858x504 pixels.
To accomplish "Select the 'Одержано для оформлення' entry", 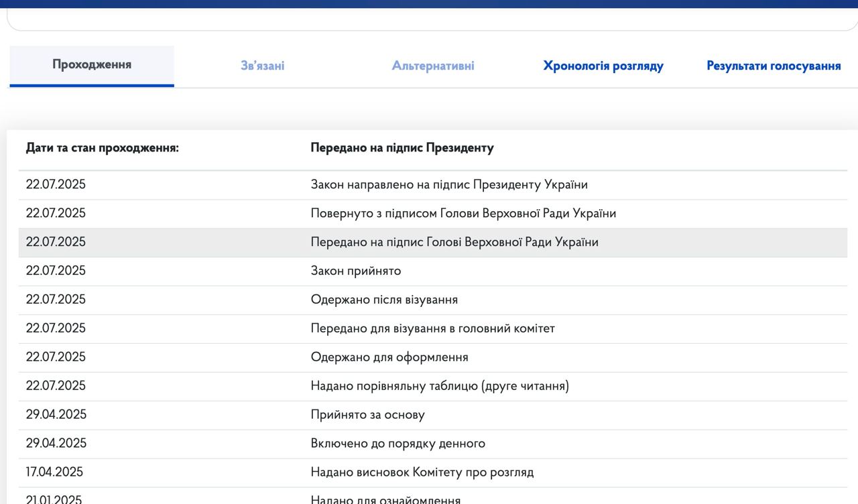I will click(x=389, y=357).
